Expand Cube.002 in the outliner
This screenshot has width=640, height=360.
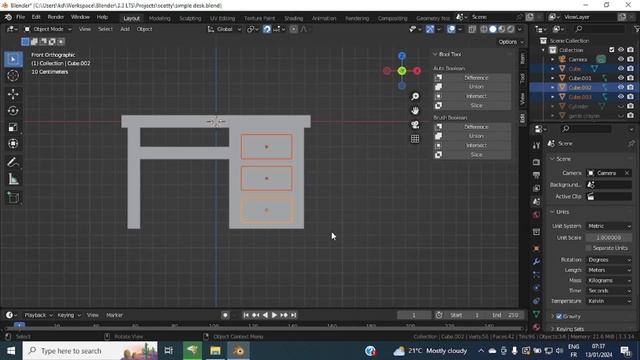pyautogui.click(x=553, y=87)
